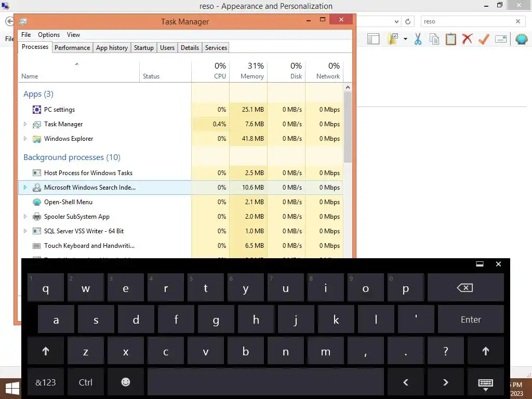Screen dimensions: 532x399
Task: Click the Host Process for Windows Tasks icon
Action: (x=37, y=173)
